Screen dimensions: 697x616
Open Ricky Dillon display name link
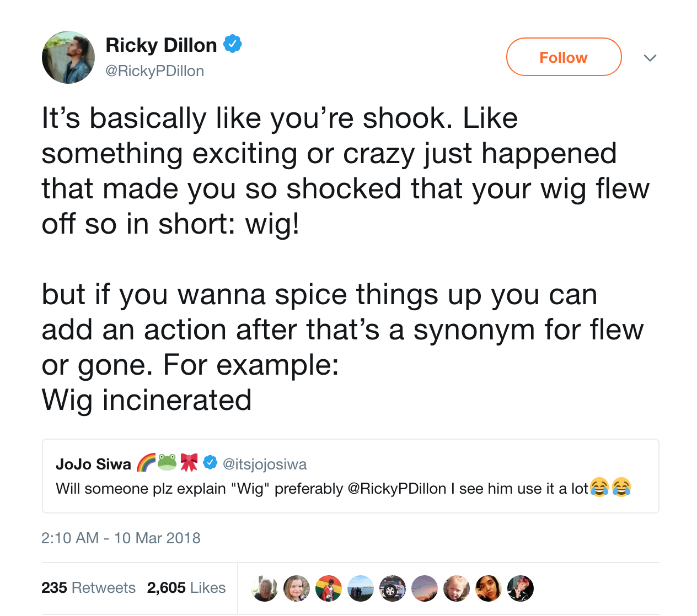coord(161,45)
